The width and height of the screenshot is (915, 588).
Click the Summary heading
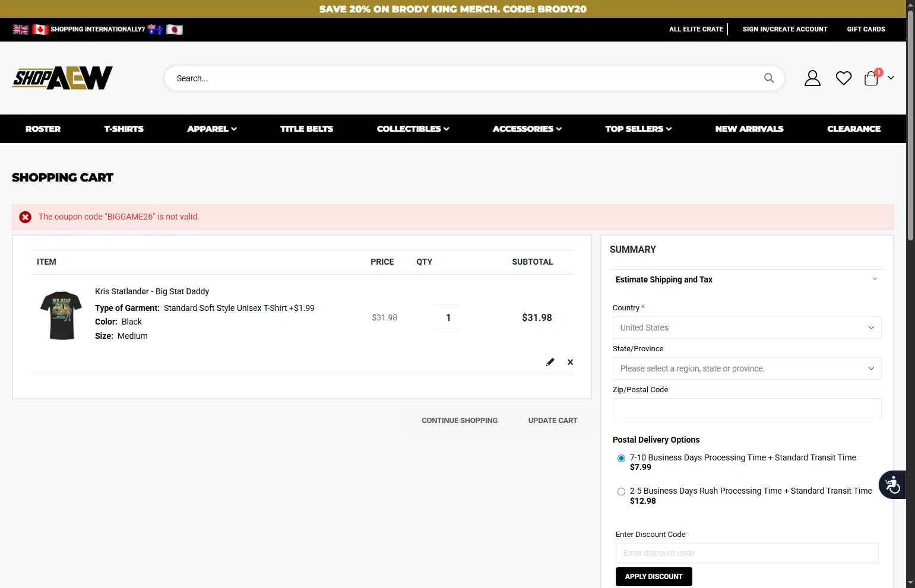point(633,250)
